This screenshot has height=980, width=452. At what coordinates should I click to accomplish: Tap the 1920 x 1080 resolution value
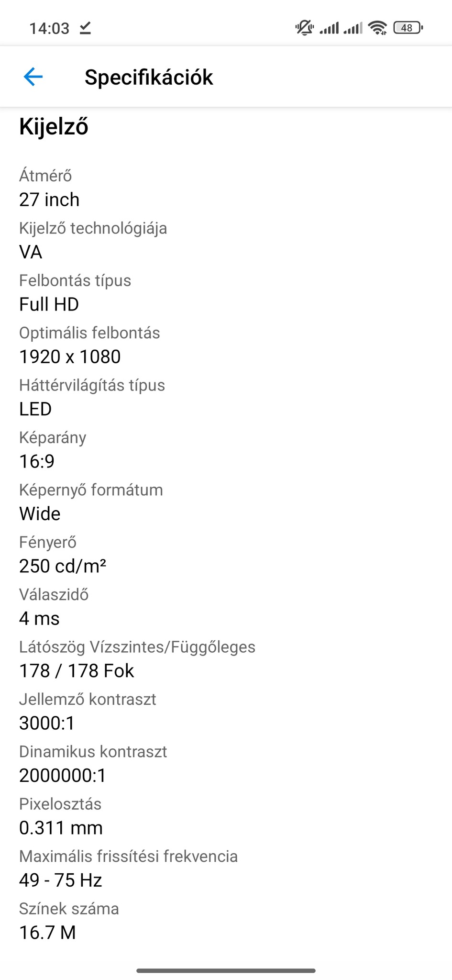70,356
